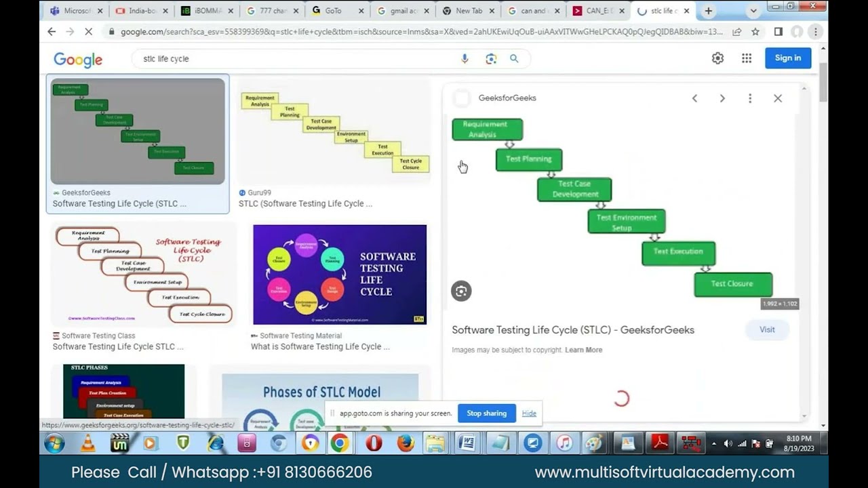Open Paint from taskbar
Viewport: 868px width, 488px height.
click(594, 443)
